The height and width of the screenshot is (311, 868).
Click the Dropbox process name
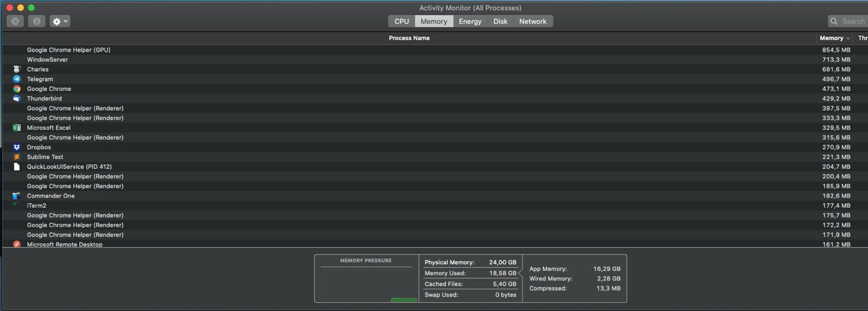(39, 147)
